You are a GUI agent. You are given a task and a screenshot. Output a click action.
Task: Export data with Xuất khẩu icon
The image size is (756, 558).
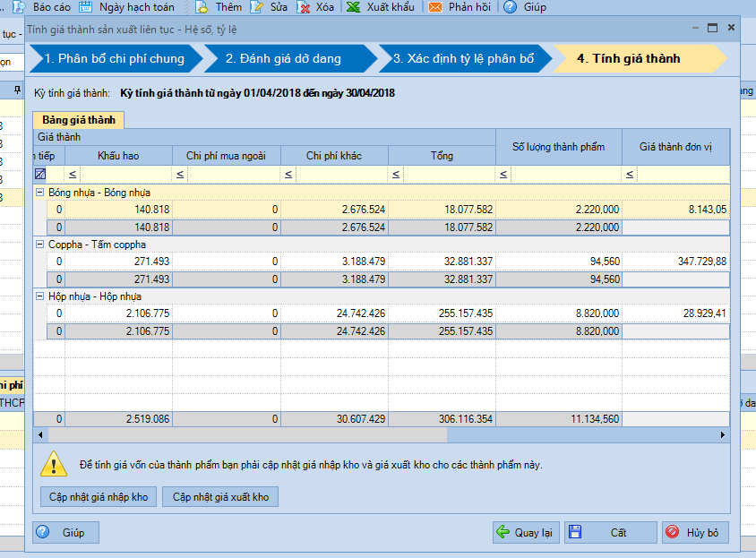point(355,6)
